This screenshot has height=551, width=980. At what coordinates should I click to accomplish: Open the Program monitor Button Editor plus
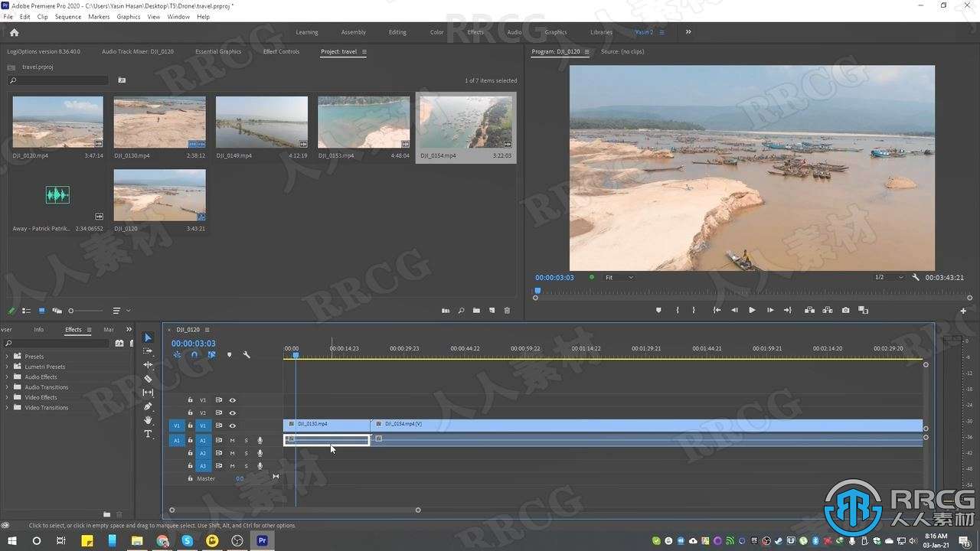tap(963, 311)
